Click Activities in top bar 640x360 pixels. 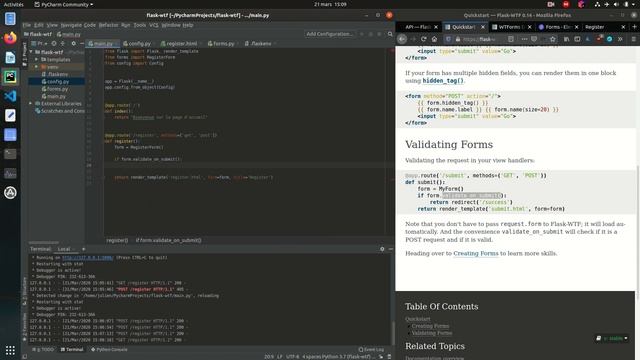[13, 4]
